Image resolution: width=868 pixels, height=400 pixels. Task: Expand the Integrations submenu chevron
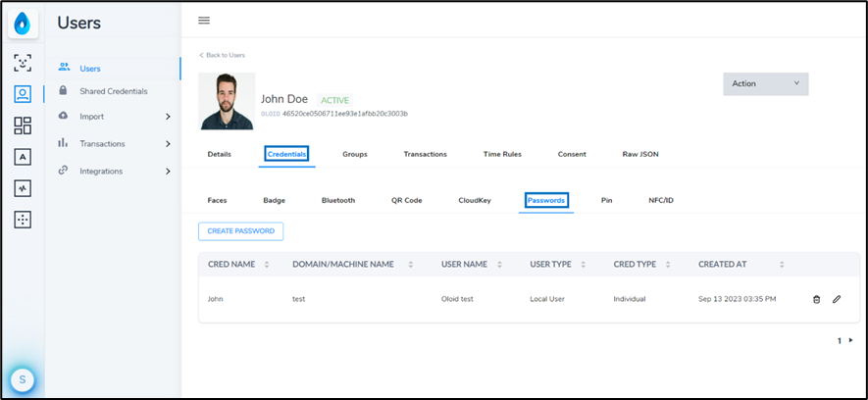(168, 172)
